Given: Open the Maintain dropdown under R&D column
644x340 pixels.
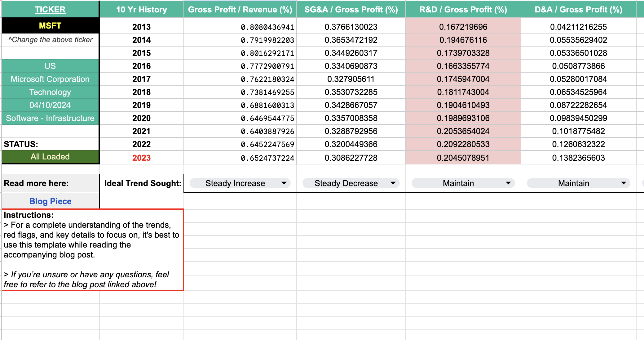Looking at the screenshot, I should tap(463, 183).
